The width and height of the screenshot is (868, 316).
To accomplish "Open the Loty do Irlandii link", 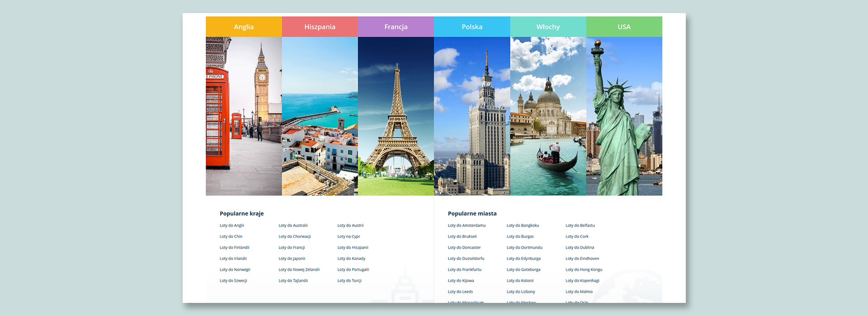I will pos(233,259).
